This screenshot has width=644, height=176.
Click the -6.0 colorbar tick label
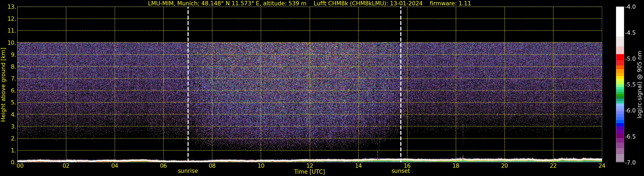[x=630, y=111]
